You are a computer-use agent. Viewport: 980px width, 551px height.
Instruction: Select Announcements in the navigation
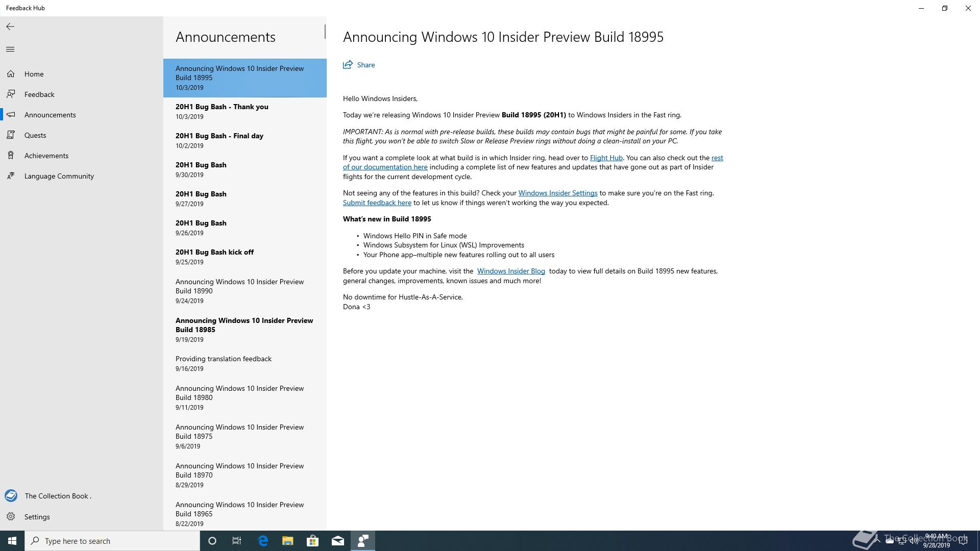coord(82,115)
